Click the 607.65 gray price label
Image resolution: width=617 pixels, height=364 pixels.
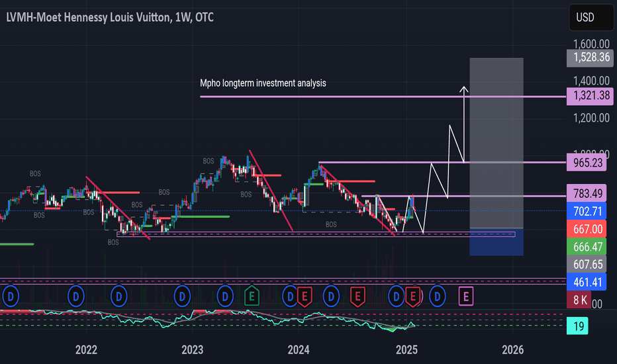tap(587, 265)
